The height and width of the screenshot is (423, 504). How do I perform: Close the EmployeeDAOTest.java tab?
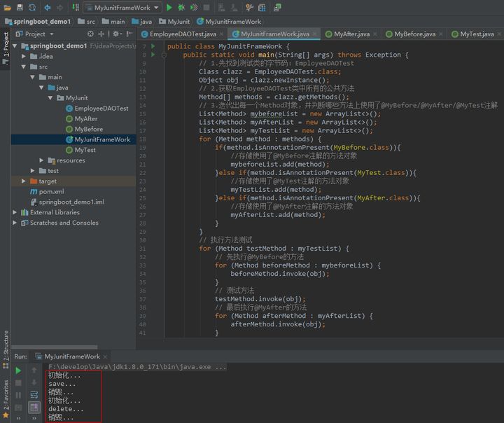click(x=221, y=34)
